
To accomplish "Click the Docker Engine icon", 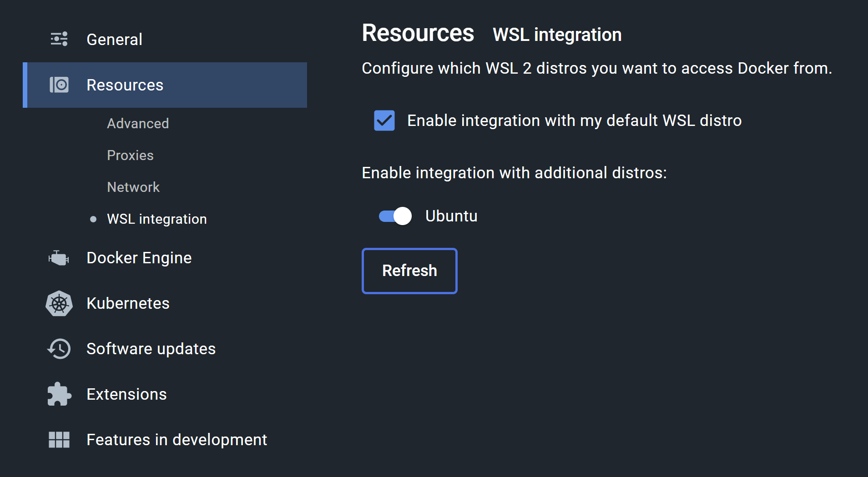I will pos(59,258).
